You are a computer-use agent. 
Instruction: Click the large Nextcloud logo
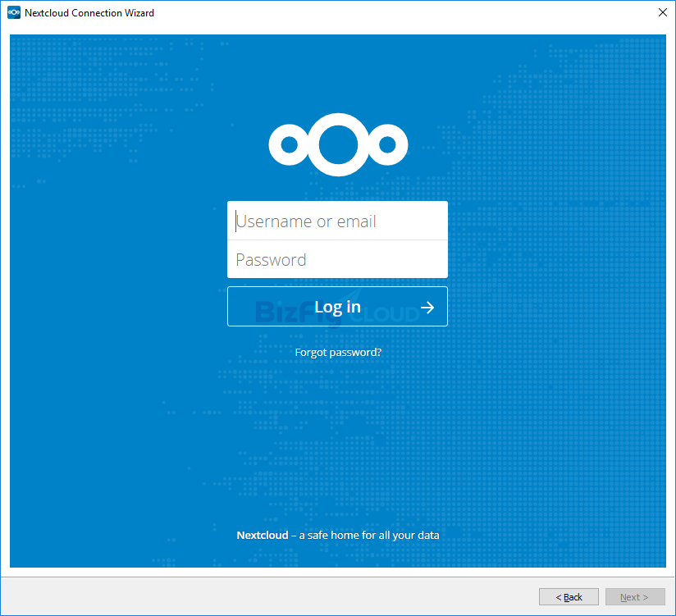[x=338, y=145]
